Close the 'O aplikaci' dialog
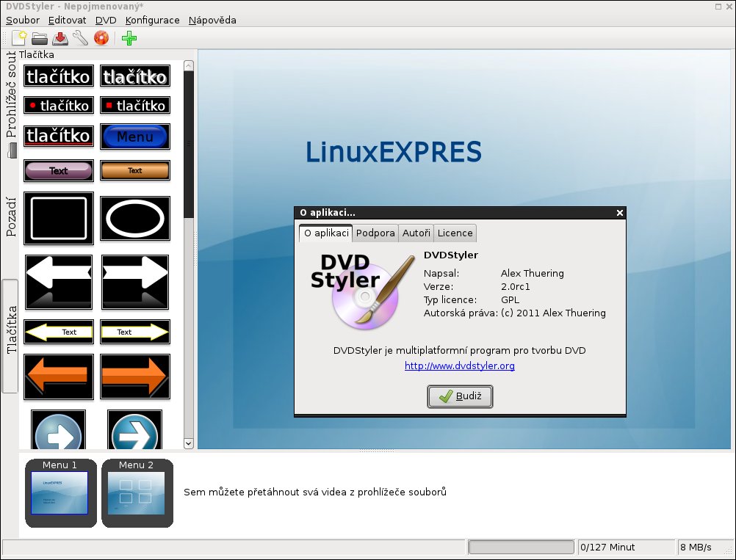The height and width of the screenshot is (560, 736). point(620,213)
